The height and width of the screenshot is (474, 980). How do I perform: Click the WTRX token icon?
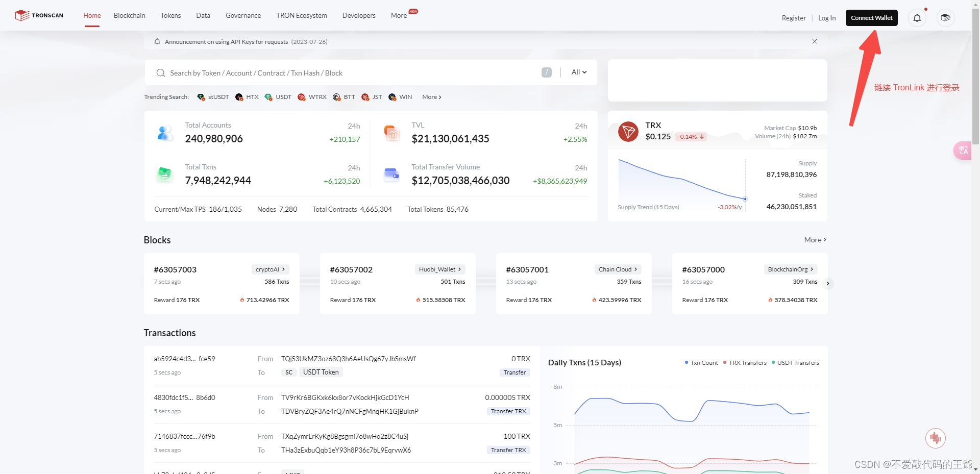point(302,97)
